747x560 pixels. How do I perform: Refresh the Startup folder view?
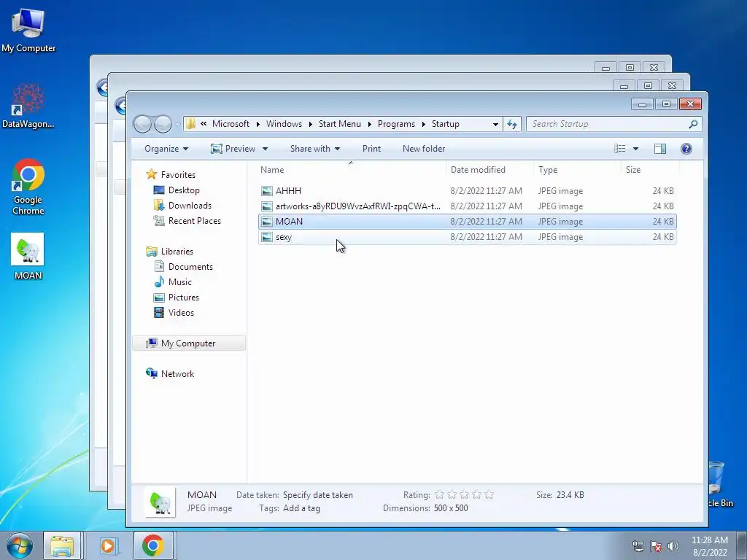[x=512, y=124]
